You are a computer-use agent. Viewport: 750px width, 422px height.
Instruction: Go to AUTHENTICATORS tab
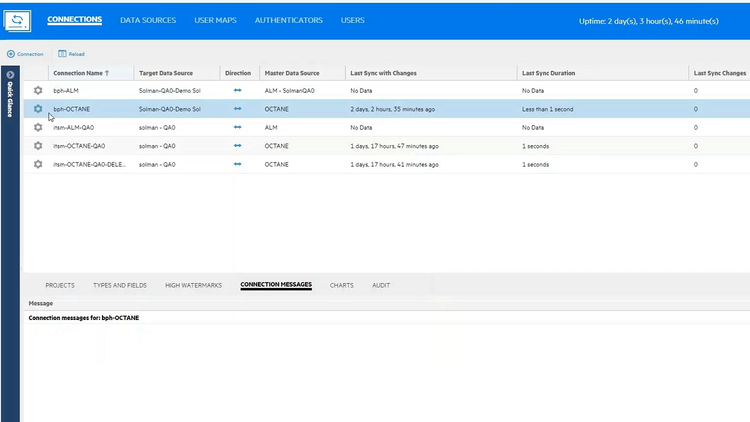(288, 20)
